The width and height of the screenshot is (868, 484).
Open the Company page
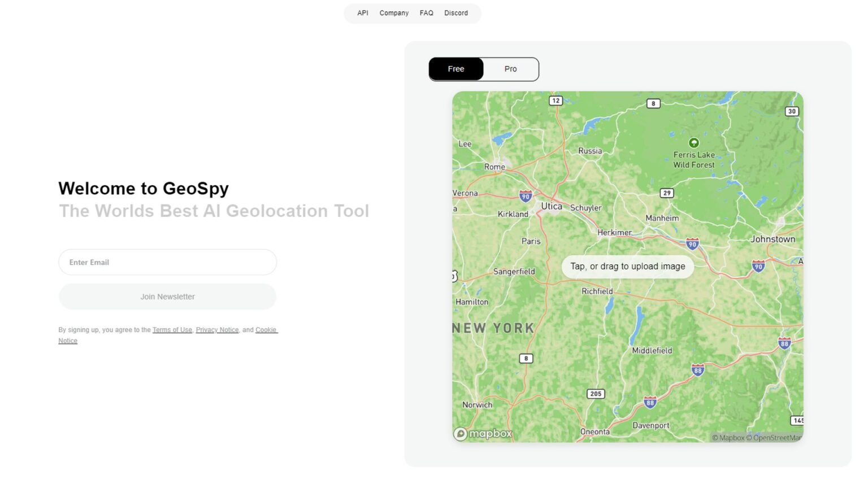pos(394,12)
